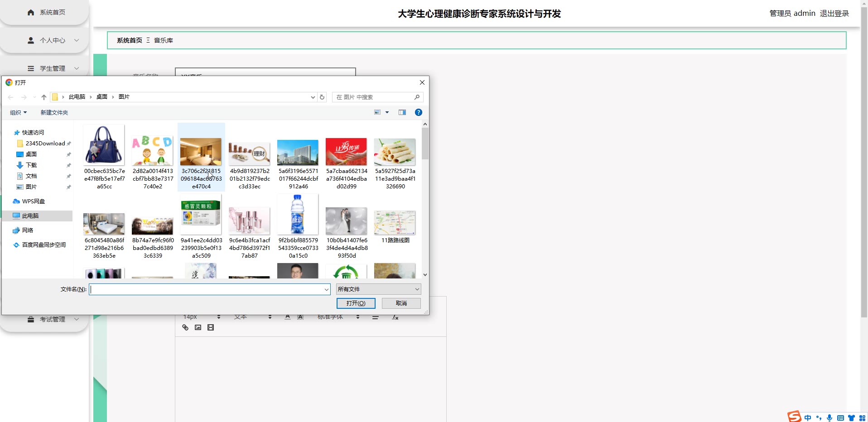Screen dimensions: 868x422
Task: Toggle the preview pane icon
Action: click(402, 112)
